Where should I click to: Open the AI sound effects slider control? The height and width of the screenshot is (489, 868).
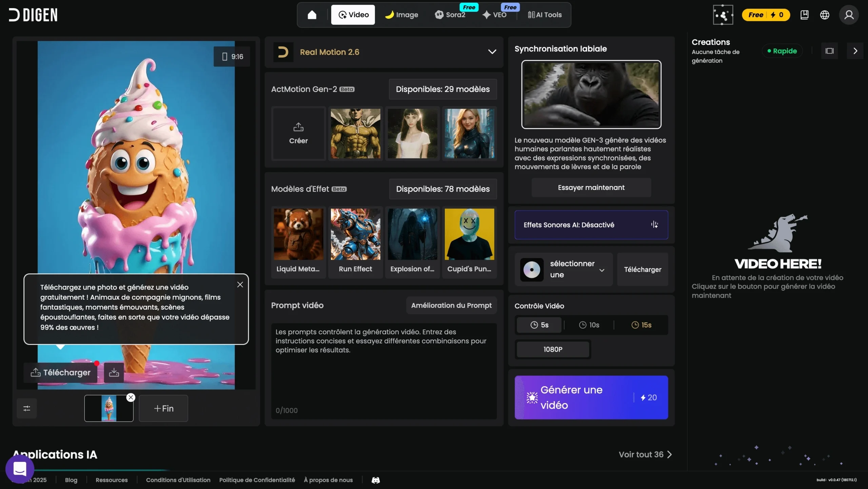654,224
